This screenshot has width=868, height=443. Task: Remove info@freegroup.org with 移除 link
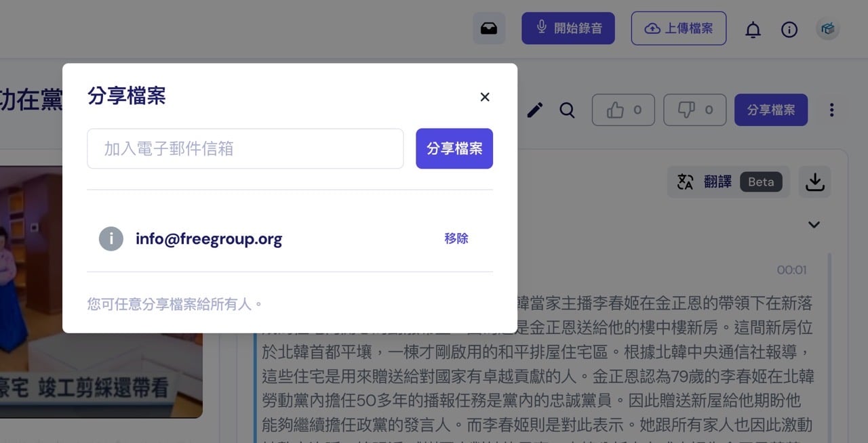(x=456, y=238)
